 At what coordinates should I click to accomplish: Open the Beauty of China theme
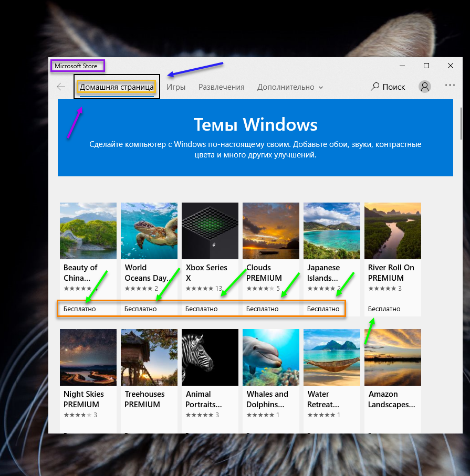tap(88, 231)
